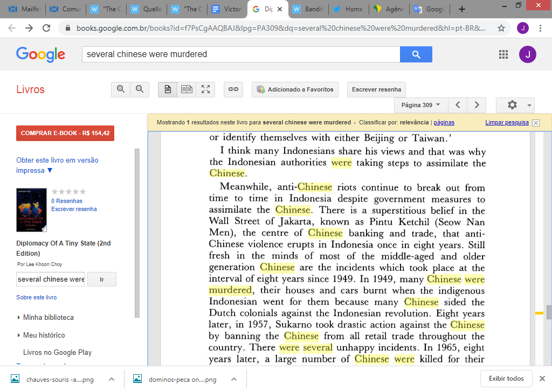Screen dimensions: 552x392
Task: Click the yellow search result scrollbar marker
Action: [539, 313]
